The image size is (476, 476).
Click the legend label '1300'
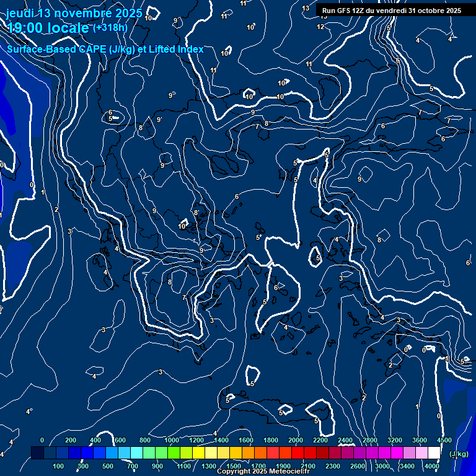click(x=209, y=466)
